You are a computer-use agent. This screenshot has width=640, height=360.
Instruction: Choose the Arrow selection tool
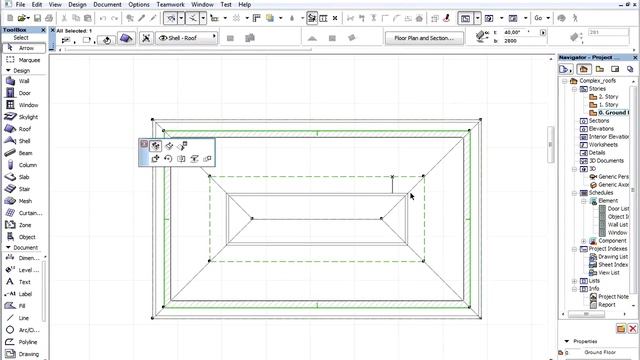pyautogui.click(x=24, y=48)
